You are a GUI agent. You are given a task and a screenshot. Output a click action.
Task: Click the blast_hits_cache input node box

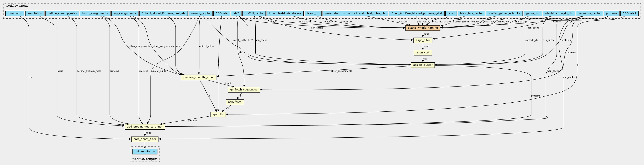tap(471, 13)
